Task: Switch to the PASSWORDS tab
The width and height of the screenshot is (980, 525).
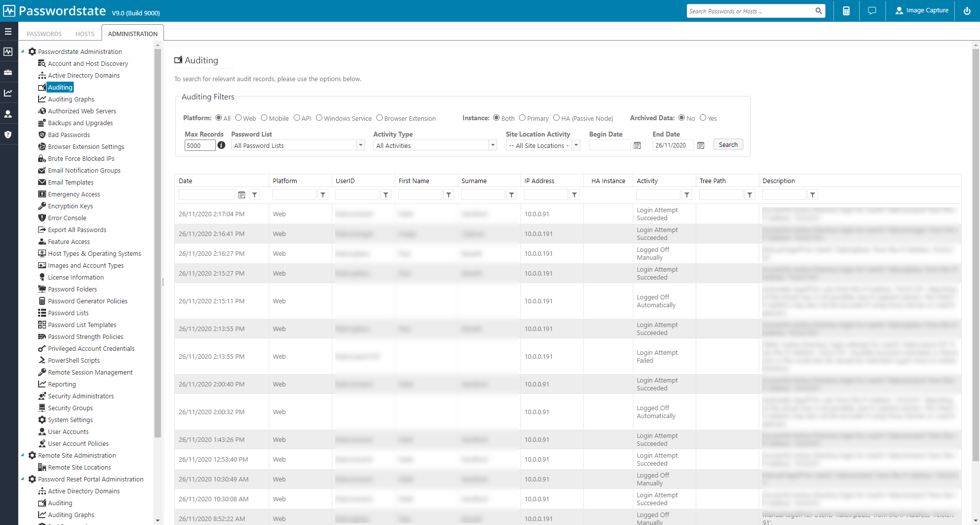Action: point(44,34)
